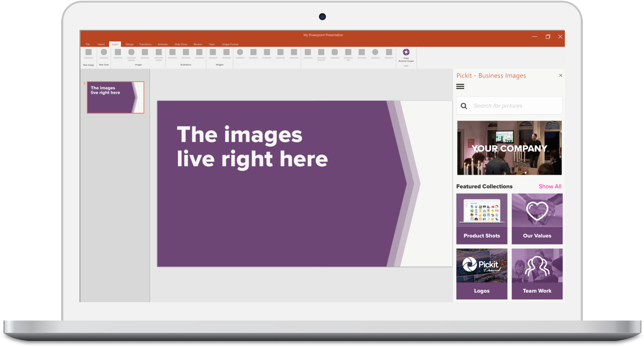The image size is (644, 347).
Task: Click the YOUR COMPANY banner image
Action: (x=509, y=148)
